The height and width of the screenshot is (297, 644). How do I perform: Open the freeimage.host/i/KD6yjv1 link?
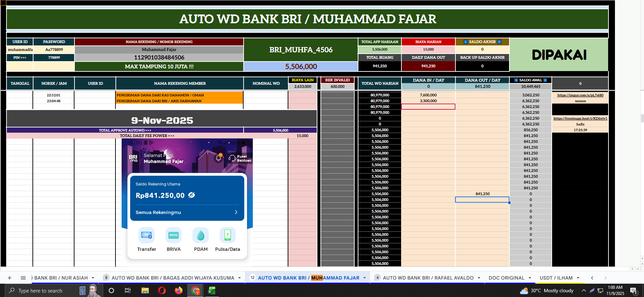coord(580,118)
